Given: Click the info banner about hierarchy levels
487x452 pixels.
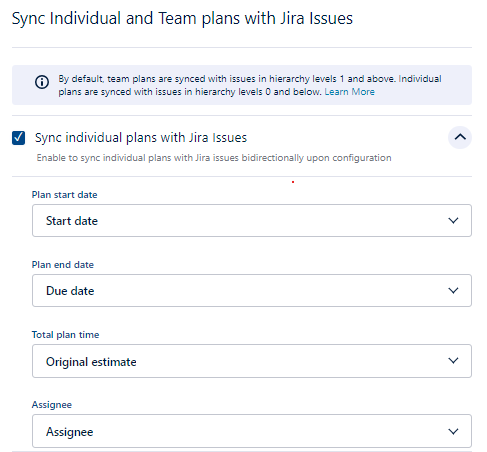Looking at the screenshot, I should (242, 85).
